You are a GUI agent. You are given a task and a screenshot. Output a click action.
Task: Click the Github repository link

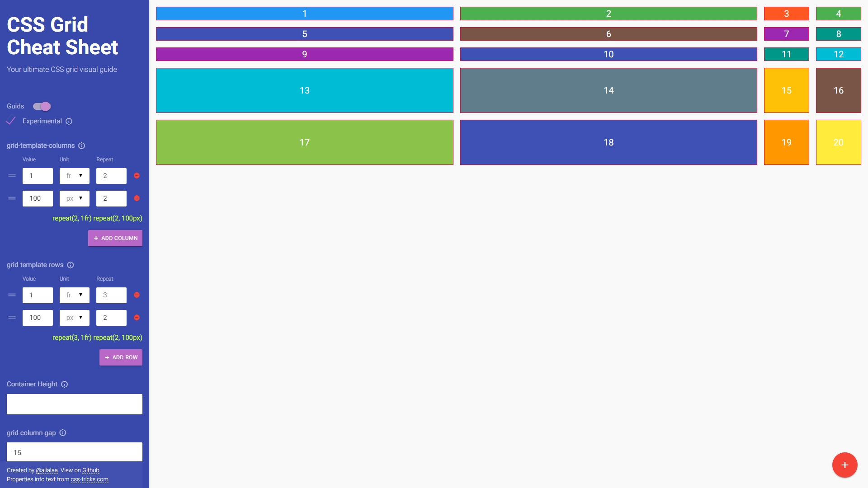pyautogui.click(x=90, y=470)
